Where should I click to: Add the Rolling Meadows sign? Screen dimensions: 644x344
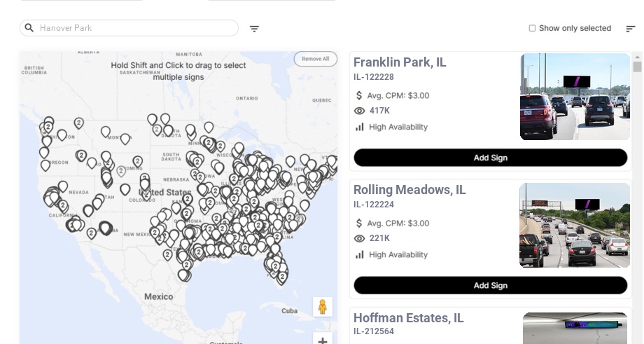[490, 285]
